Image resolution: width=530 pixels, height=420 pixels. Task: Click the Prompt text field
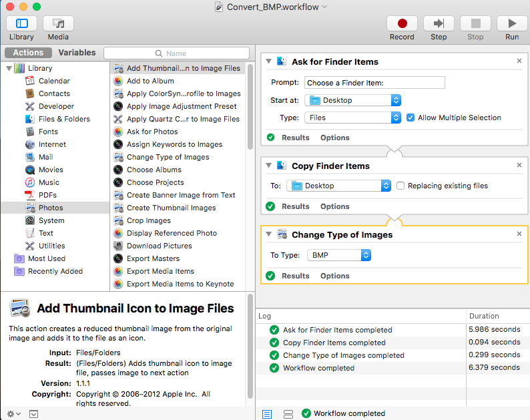coord(374,83)
